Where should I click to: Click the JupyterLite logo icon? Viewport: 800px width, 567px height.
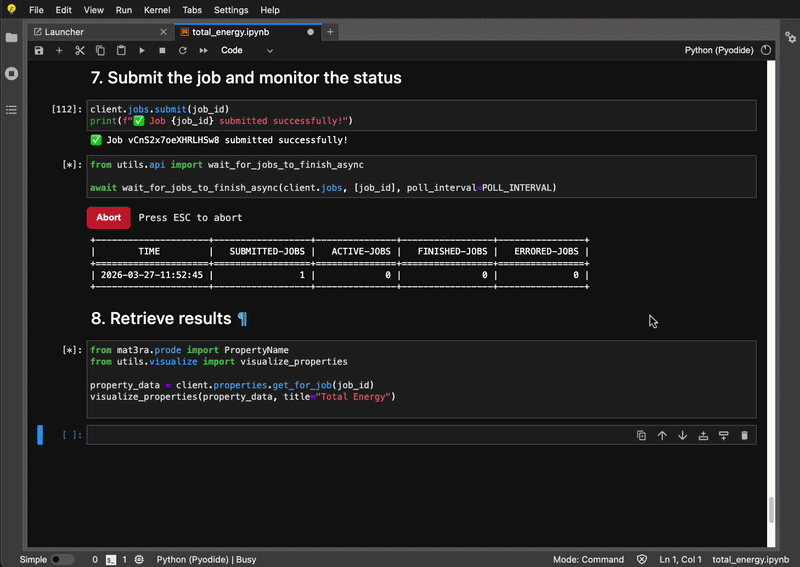coord(11,10)
